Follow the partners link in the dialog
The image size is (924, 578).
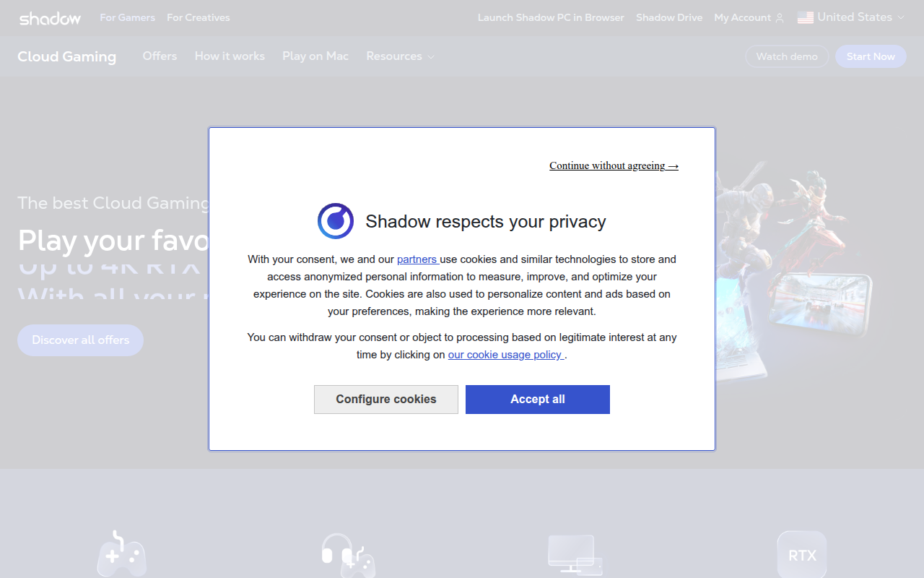tap(417, 259)
